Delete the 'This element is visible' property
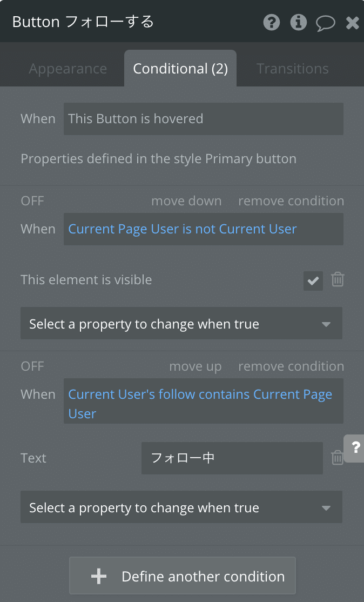This screenshot has height=602, width=364. point(338,279)
